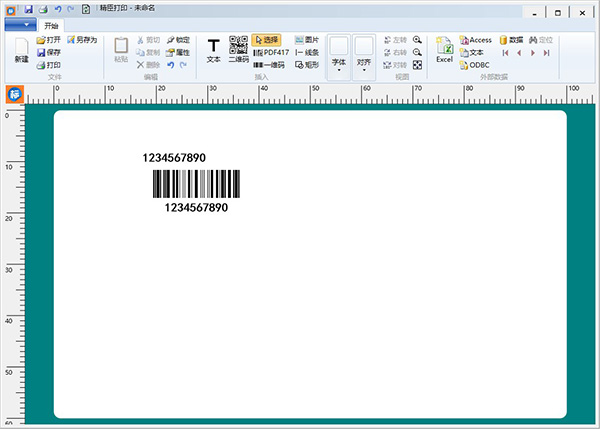Insert 一维码 (1D barcode)
This screenshot has width=600, height=429.
[269, 65]
